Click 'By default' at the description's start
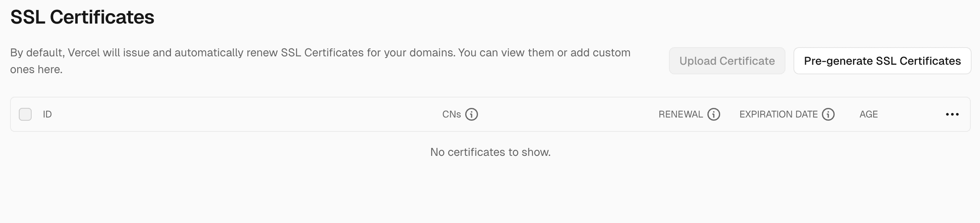 (x=36, y=53)
